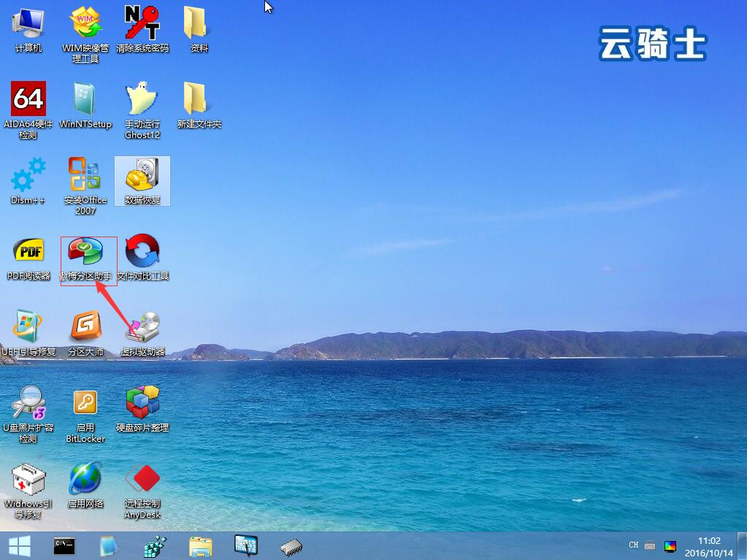Screen dimensions: 747x560
Task: Launch 远程控制AnyDesk
Action: pyautogui.click(x=142, y=491)
